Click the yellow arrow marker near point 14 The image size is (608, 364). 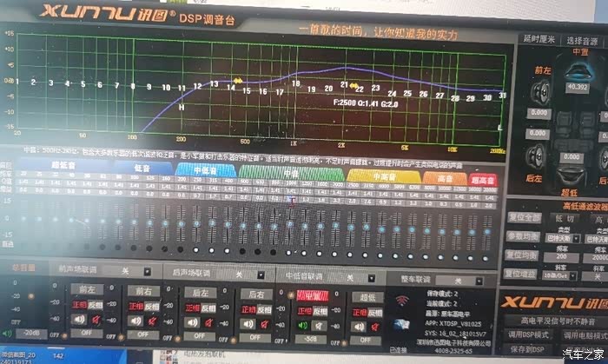pyautogui.click(x=238, y=81)
